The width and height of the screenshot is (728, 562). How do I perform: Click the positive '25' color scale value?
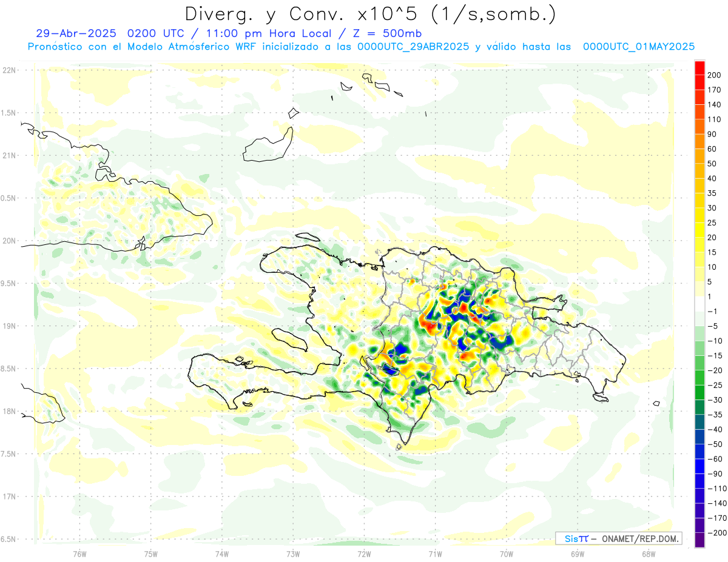pyautogui.click(x=712, y=223)
